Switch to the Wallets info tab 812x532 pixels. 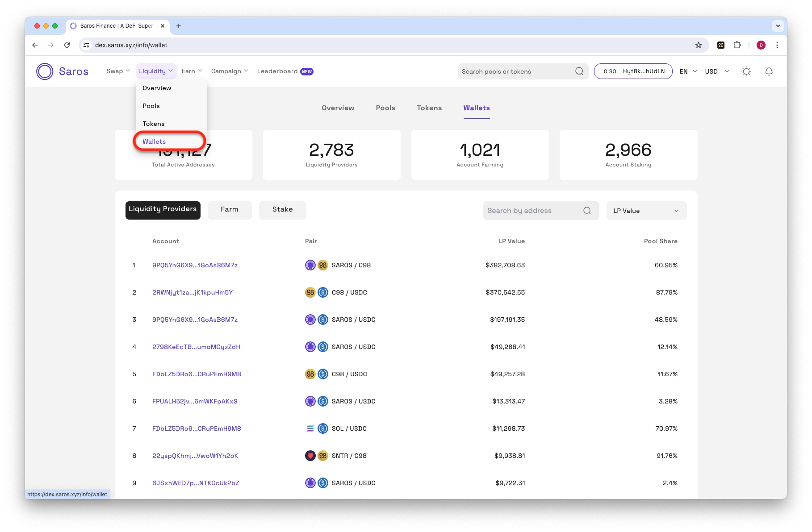tap(477, 108)
